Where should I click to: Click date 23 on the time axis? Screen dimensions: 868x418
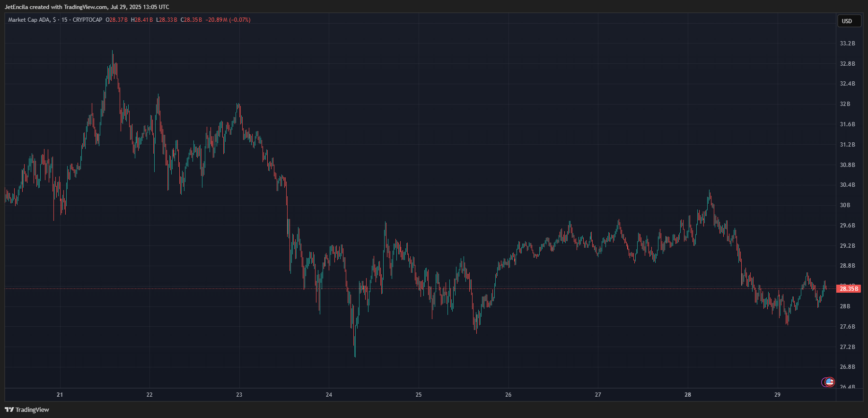pos(239,395)
